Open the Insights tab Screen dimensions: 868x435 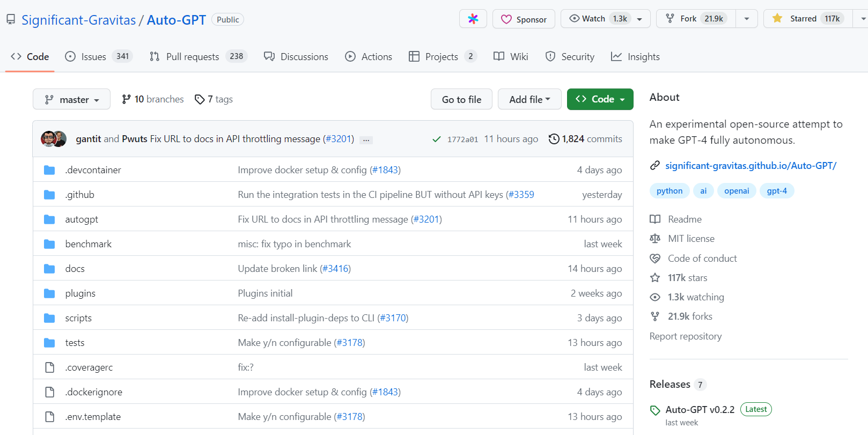coord(635,57)
